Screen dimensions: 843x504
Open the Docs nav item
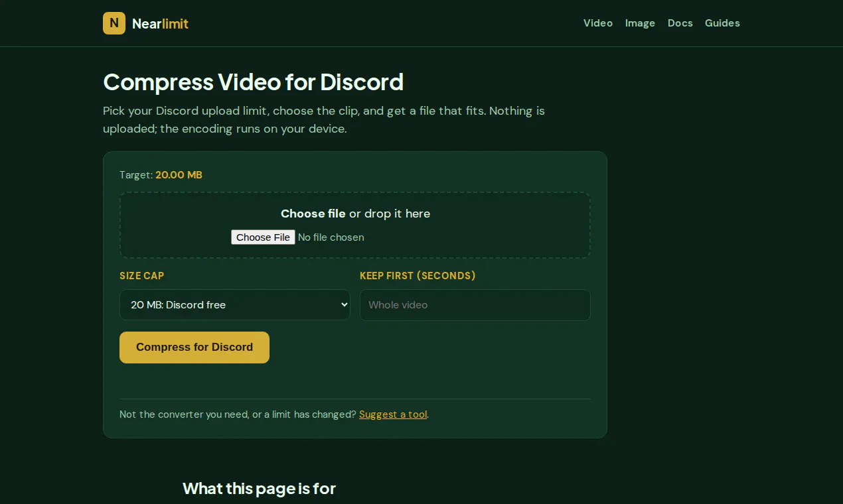click(x=680, y=23)
